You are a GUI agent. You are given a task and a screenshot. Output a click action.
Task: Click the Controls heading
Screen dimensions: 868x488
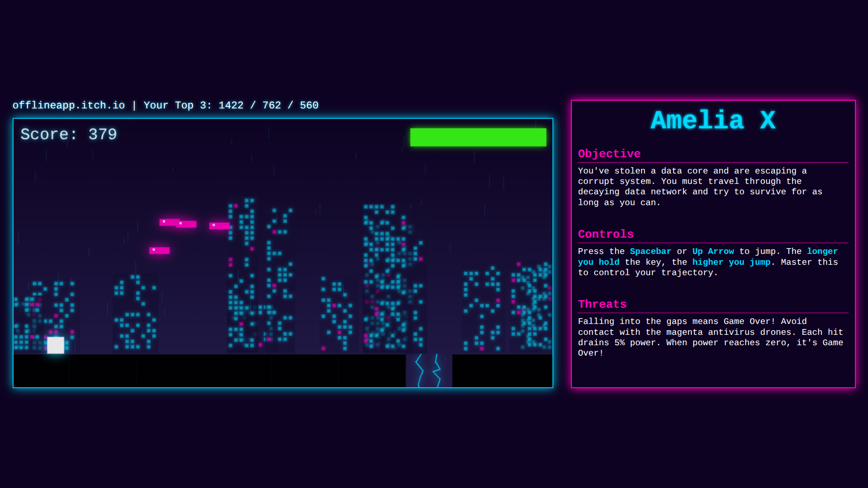coord(605,234)
